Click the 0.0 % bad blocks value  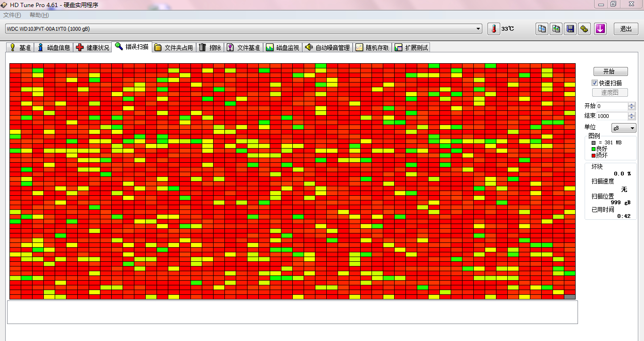(x=622, y=174)
